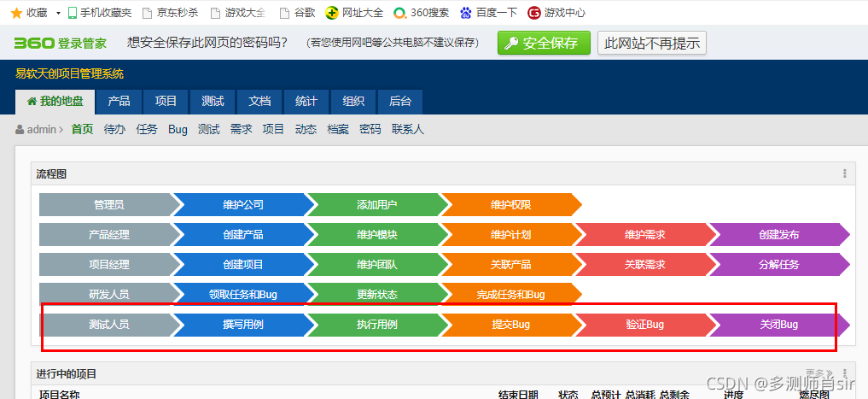
Task: Click the 研发人员 role label
Action: tap(109, 294)
